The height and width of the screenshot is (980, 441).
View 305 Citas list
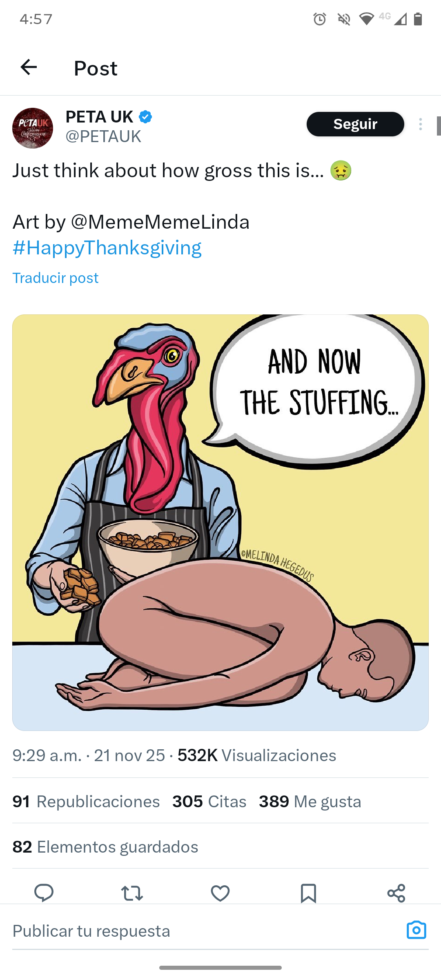[209, 802]
